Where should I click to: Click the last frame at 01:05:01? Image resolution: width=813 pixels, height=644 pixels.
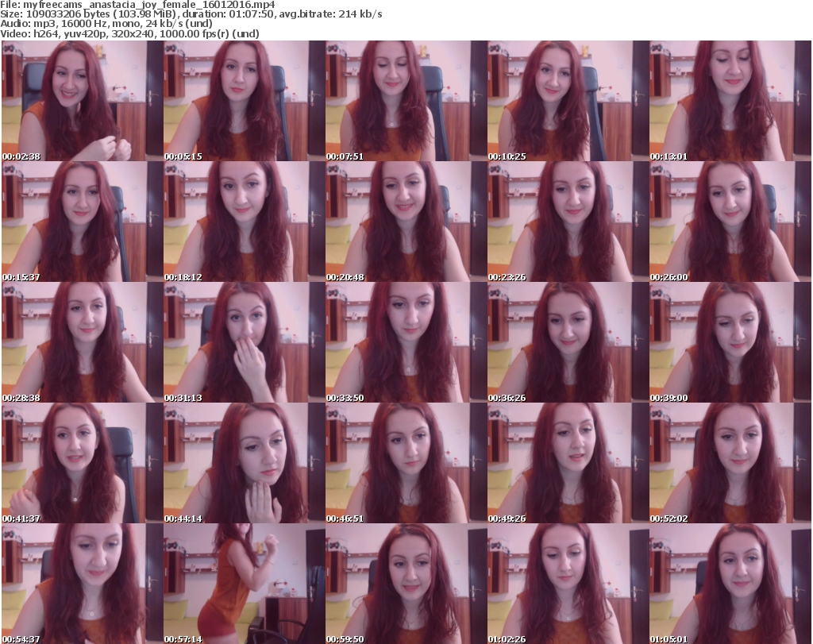point(730,584)
